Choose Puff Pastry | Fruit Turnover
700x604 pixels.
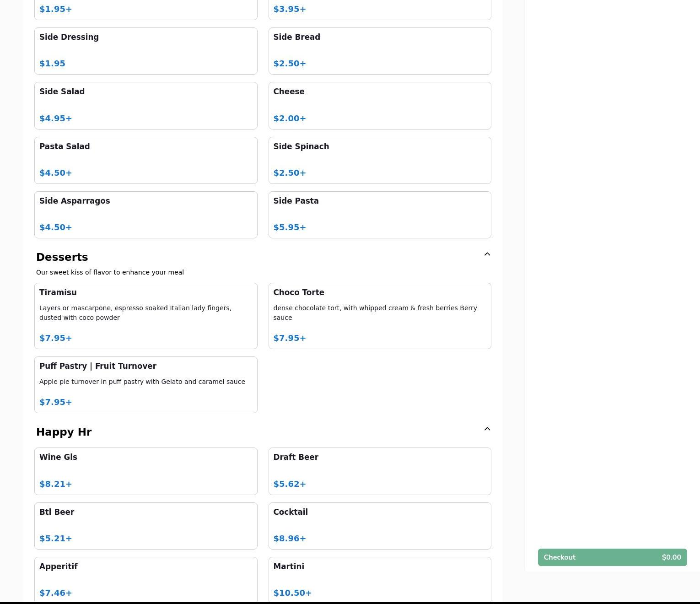point(145,384)
